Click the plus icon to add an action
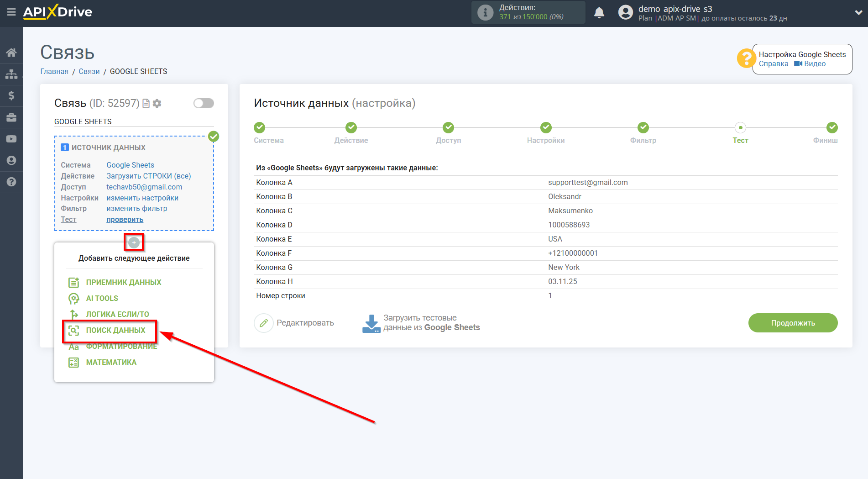868x479 pixels. [x=134, y=242]
